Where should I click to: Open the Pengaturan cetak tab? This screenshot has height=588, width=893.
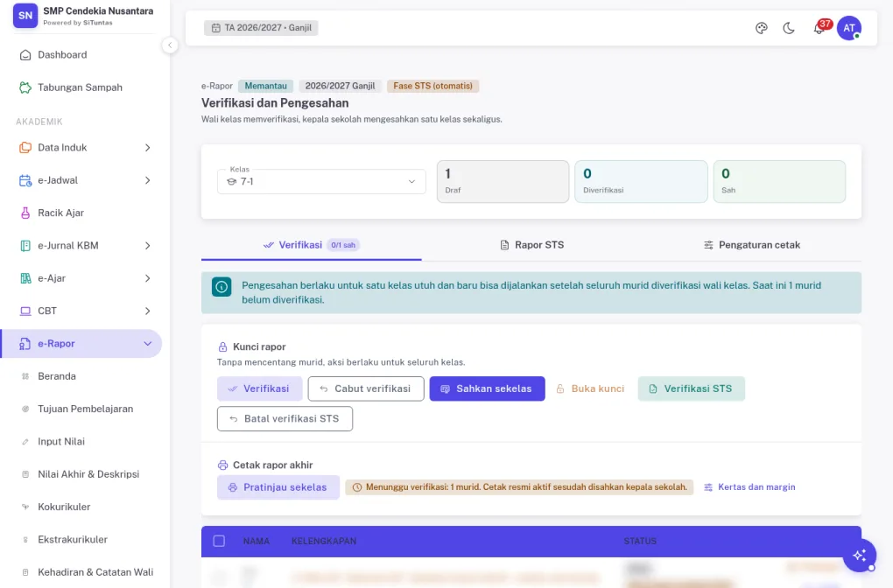752,245
